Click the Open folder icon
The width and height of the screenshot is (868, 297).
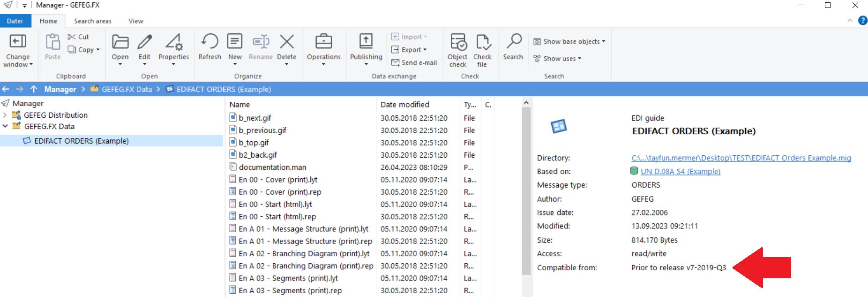click(x=120, y=42)
